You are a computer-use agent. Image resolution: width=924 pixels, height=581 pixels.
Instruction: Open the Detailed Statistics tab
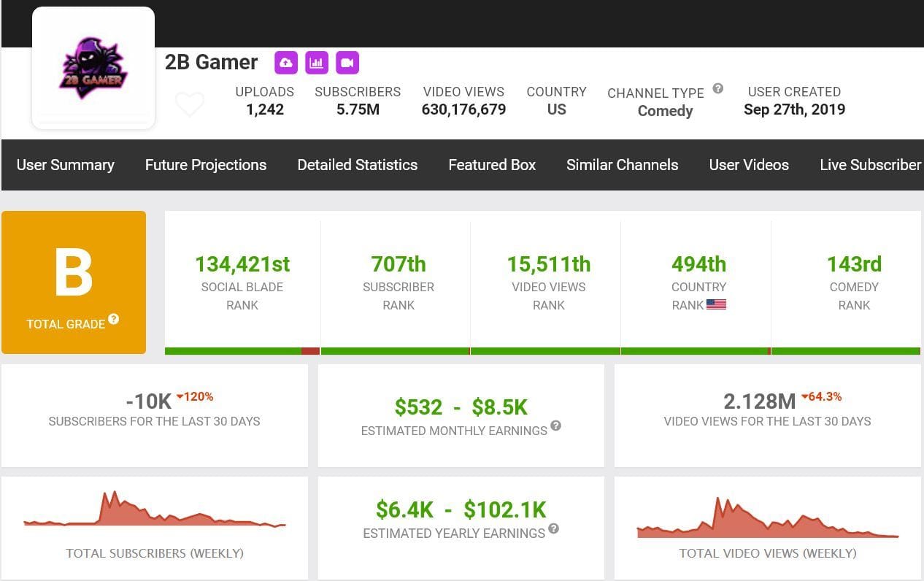(x=357, y=165)
